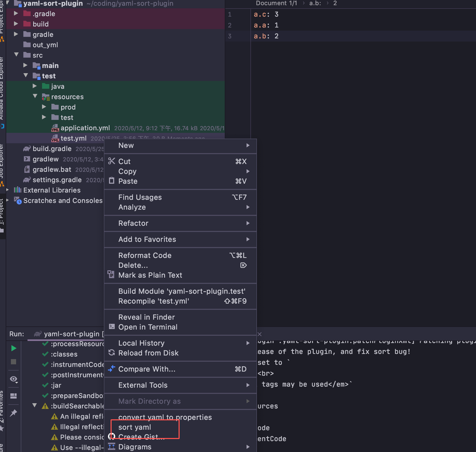Collapse the src directory
The image size is (476, 452).
[x=17, y=55]
